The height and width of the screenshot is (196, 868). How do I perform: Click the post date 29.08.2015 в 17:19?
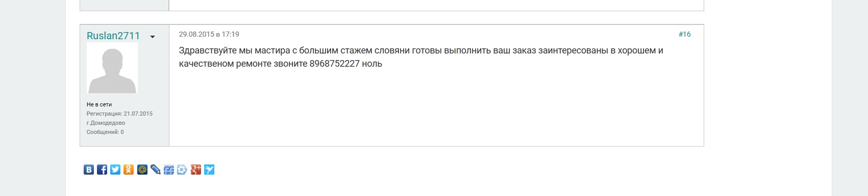[x=209, y=34]
